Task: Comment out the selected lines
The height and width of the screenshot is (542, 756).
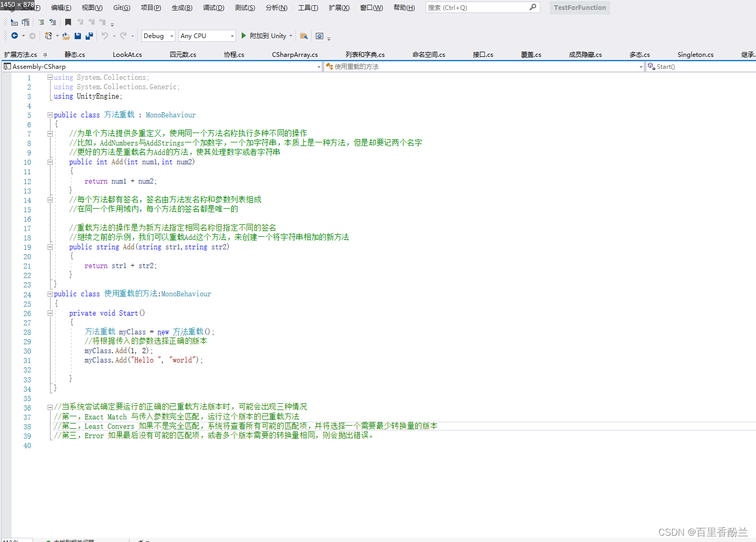Action: (41, 22)
